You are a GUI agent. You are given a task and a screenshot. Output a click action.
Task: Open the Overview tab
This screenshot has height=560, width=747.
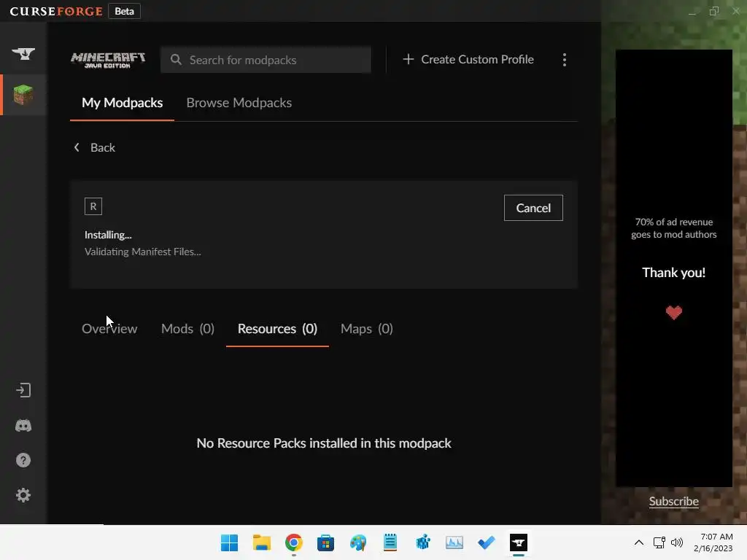click(x=109, y=329)
